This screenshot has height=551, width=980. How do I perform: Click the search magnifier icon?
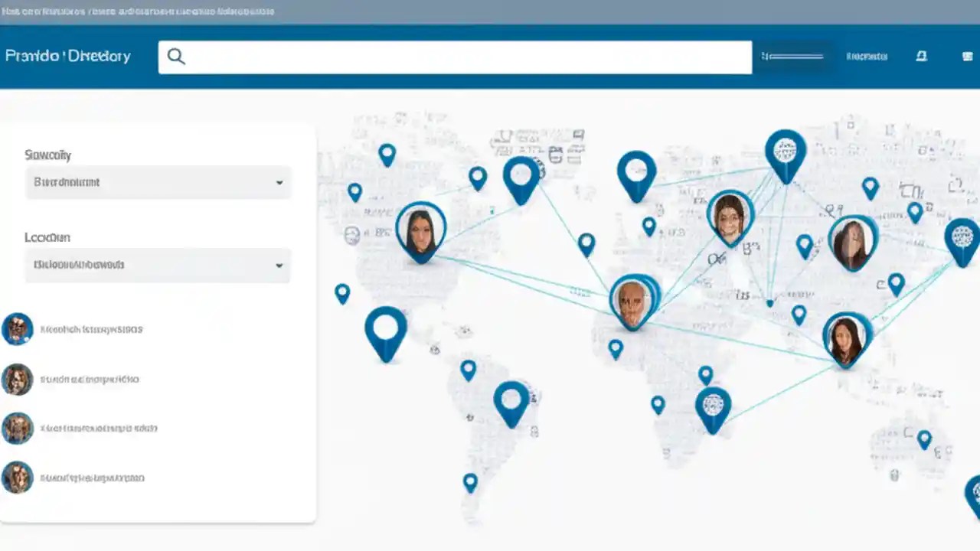176,56
